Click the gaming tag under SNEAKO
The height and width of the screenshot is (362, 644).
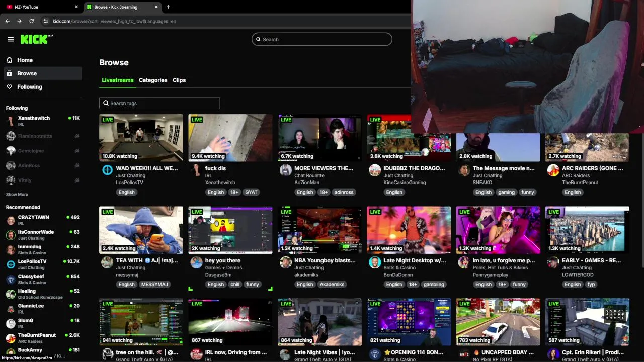point(506,192)
